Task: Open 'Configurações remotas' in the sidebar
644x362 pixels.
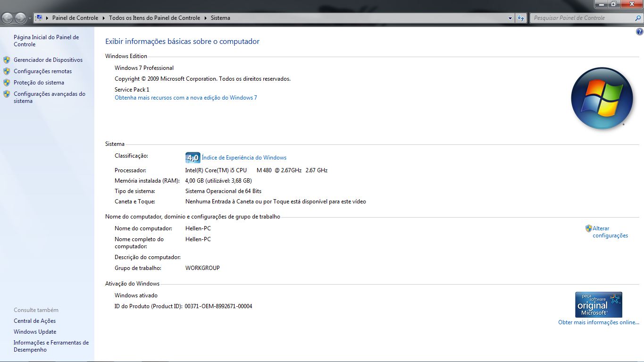Action: [42, 71]
